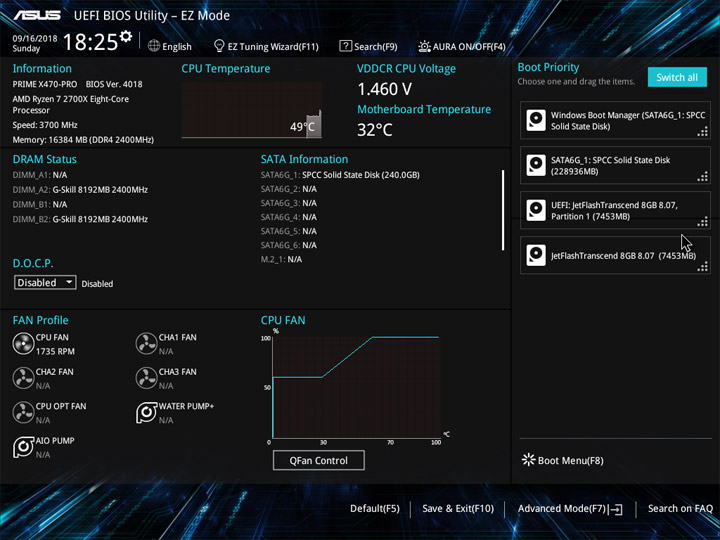
Task: Open Search on FAQ link
Action: point(680,509)
